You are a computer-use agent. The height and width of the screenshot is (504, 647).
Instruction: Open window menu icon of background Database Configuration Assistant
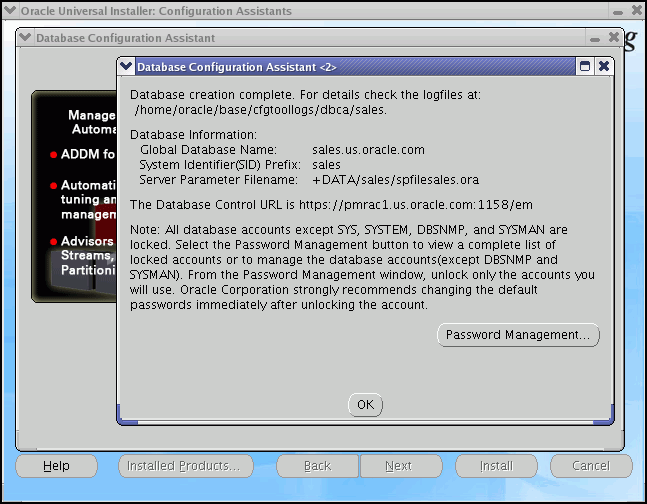pos(25,38)
